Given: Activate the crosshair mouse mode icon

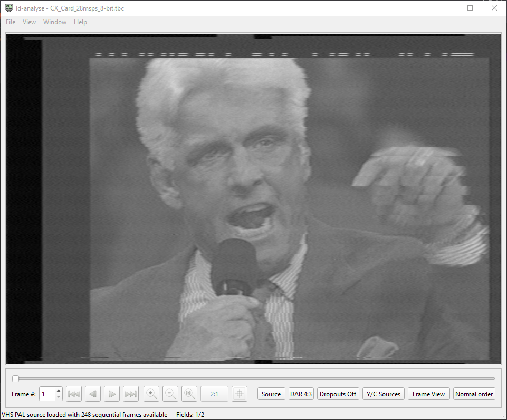Looking at the screenshot, I should [239, 394].
